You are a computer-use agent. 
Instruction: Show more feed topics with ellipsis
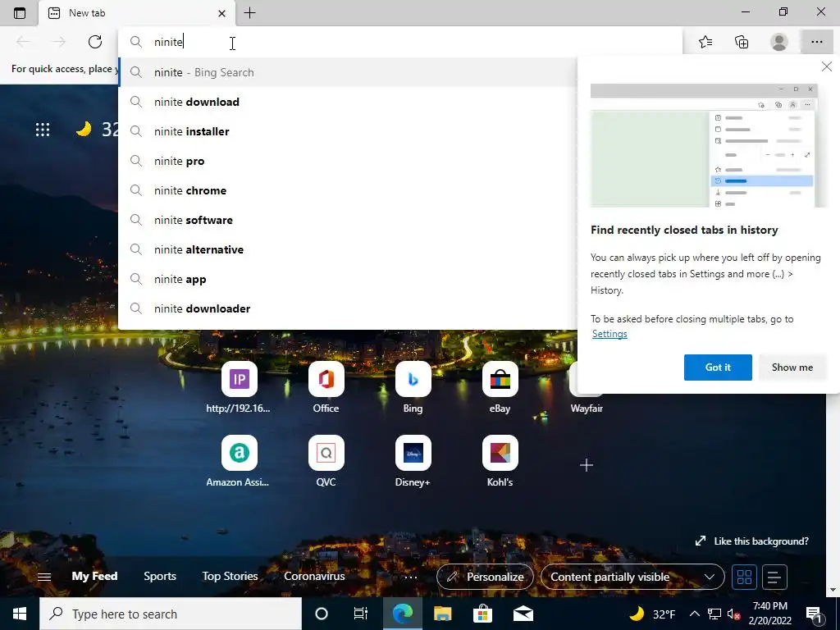410,577
